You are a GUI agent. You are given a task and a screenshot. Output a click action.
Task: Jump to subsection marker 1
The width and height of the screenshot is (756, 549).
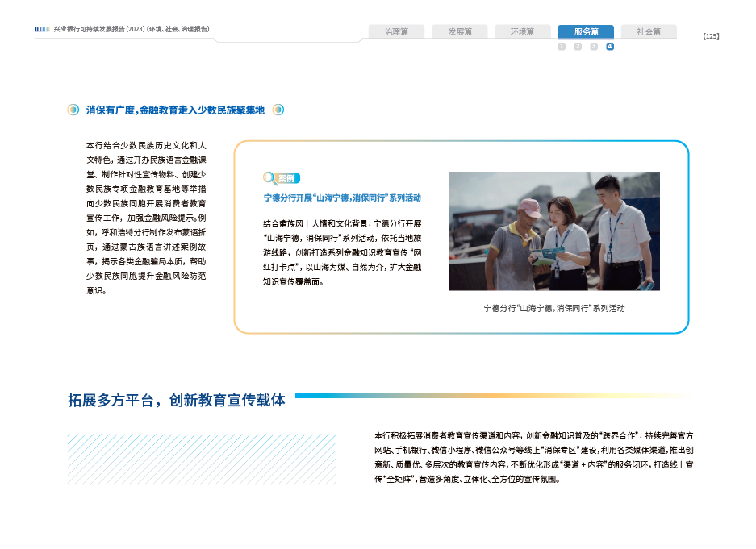point(562,47)
